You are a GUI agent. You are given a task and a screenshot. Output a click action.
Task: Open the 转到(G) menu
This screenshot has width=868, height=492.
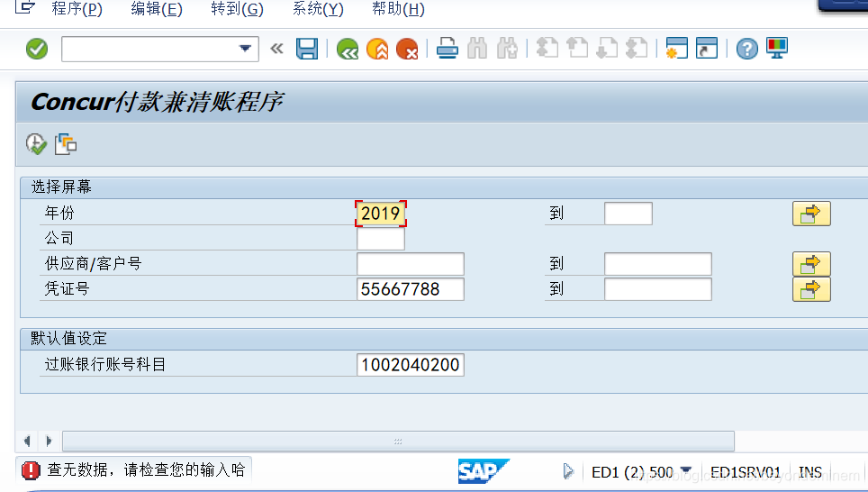tap(237, 9)
